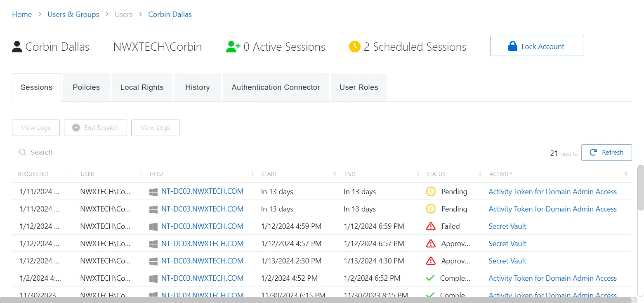
Task: Click red warning triangle in Failed row
Action: [431, 226]
